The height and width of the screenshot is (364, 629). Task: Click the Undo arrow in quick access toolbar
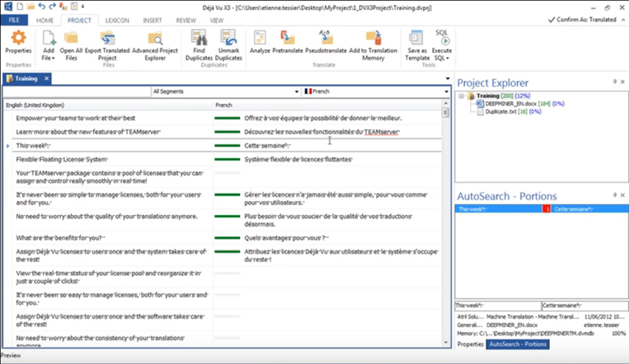(42, 7)
